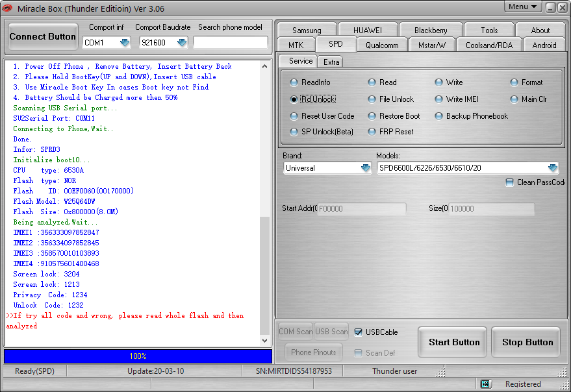Click the log vertical scrollbar thumb
The width and height of the screenshot is (571, 392).
coord(265,276)
